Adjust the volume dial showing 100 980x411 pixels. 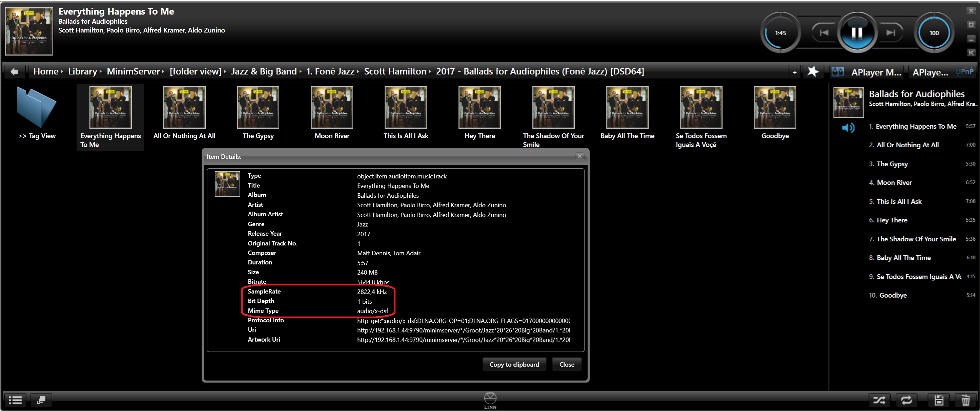[x=934, y=33]
